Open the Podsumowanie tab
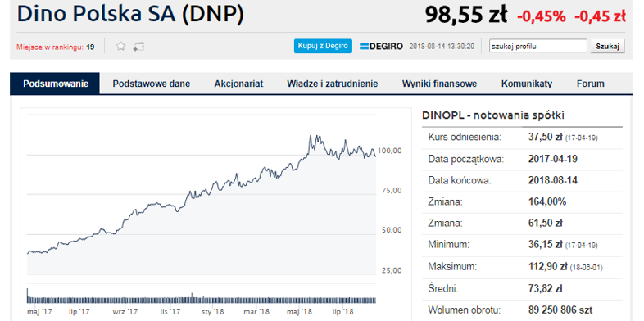 coord(56,84)
